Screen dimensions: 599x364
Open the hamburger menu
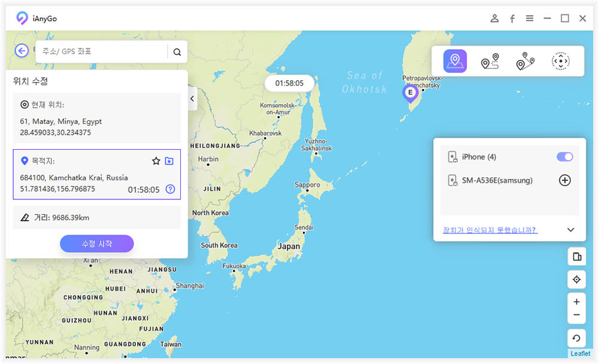(530, 18)
